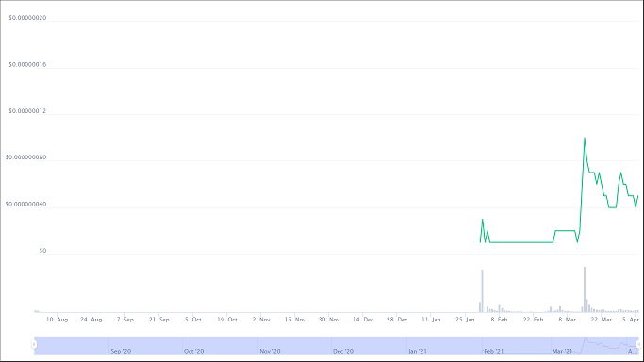
Task: Click the tall volume bar near early February
Action: (x=482, y=291)
